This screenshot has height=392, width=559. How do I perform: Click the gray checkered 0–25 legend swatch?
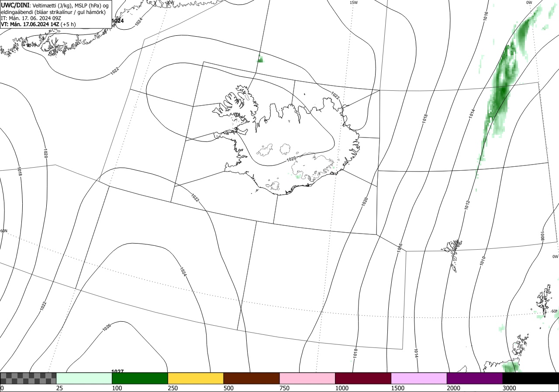click(28, 378)
